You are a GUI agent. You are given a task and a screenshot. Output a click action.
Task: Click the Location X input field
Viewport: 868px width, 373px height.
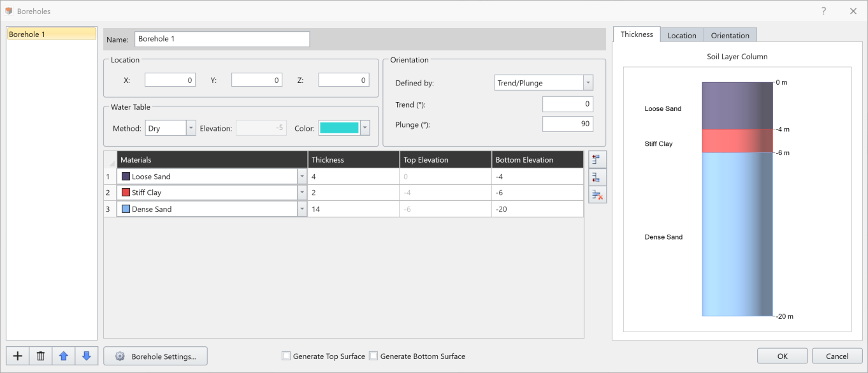coord(170,80)
